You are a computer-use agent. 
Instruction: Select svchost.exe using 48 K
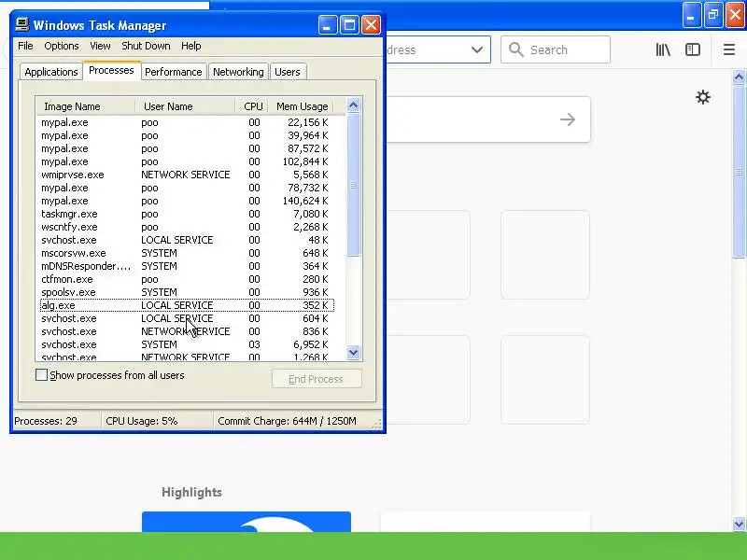tap(188, 240)
